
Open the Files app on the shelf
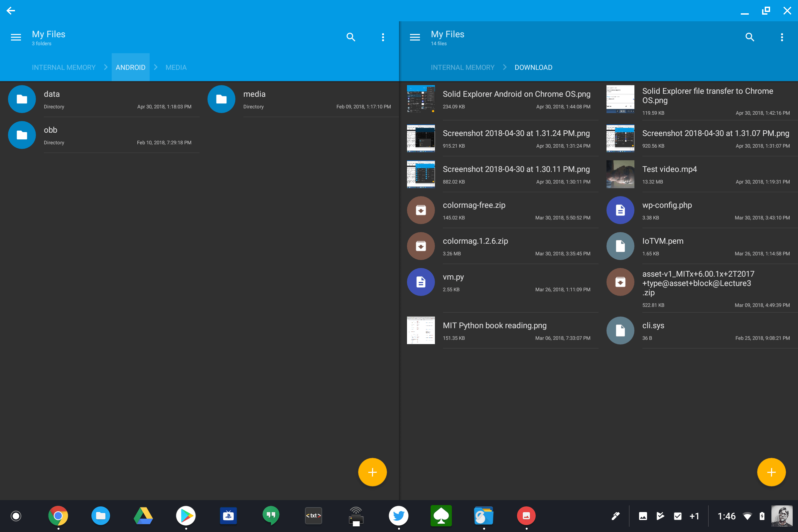[x=101, y=516]
